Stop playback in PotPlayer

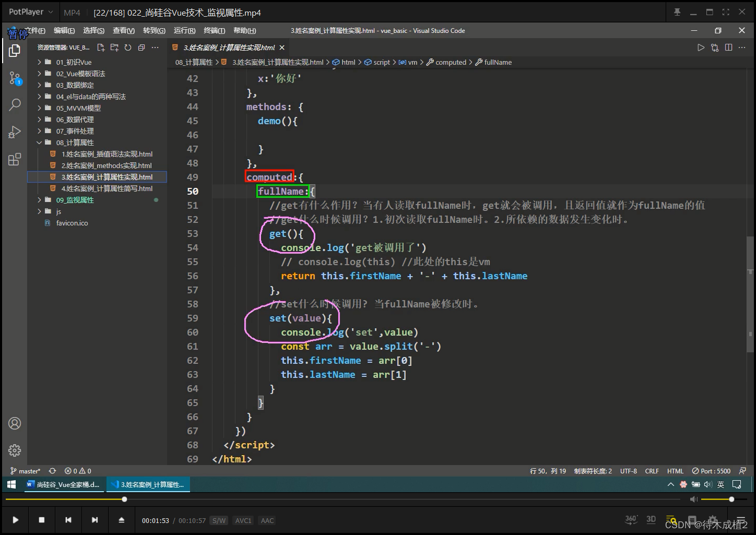pos(42,520)
